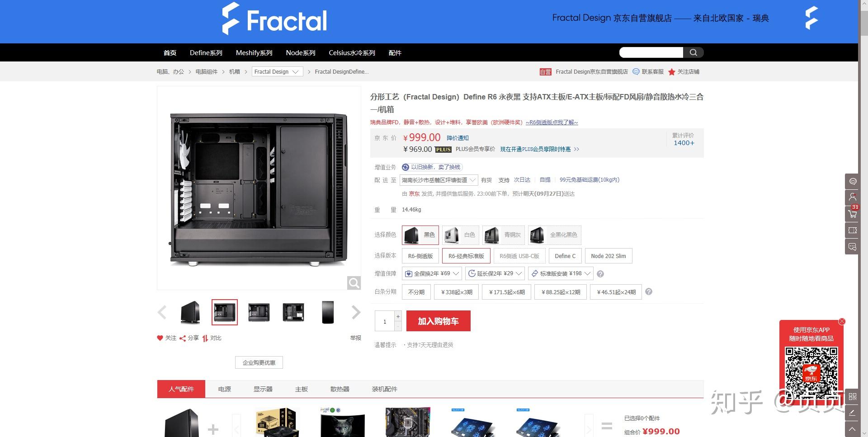
Task: Choose Node 202 Slim version
Action: (x=609, y=256)
